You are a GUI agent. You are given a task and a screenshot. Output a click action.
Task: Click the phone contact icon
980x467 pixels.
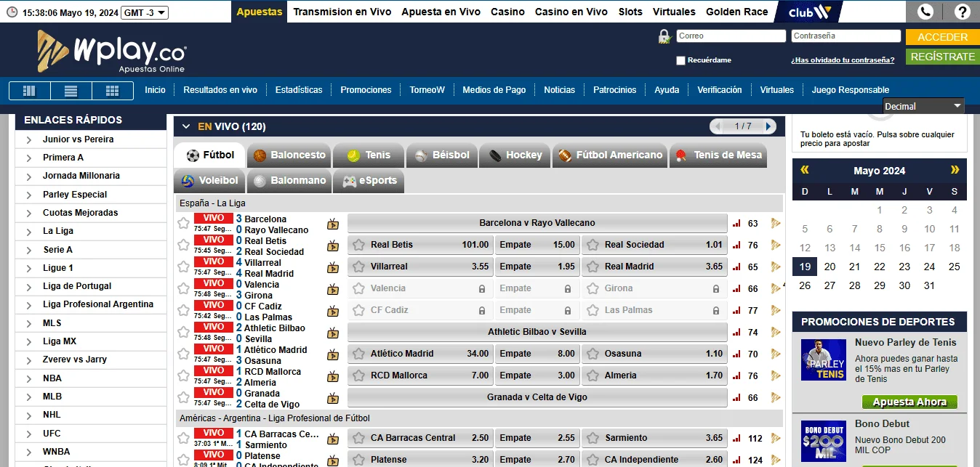tap(925, 12)
